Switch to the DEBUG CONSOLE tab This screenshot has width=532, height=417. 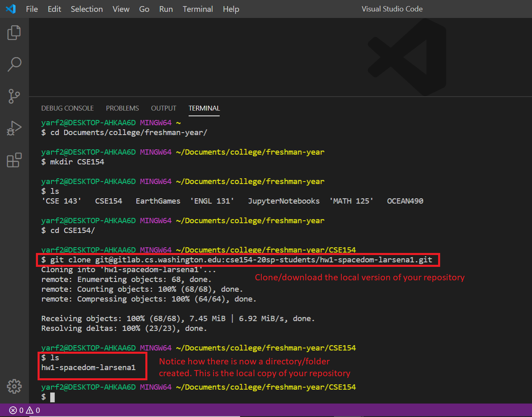[x=67, y=108]
